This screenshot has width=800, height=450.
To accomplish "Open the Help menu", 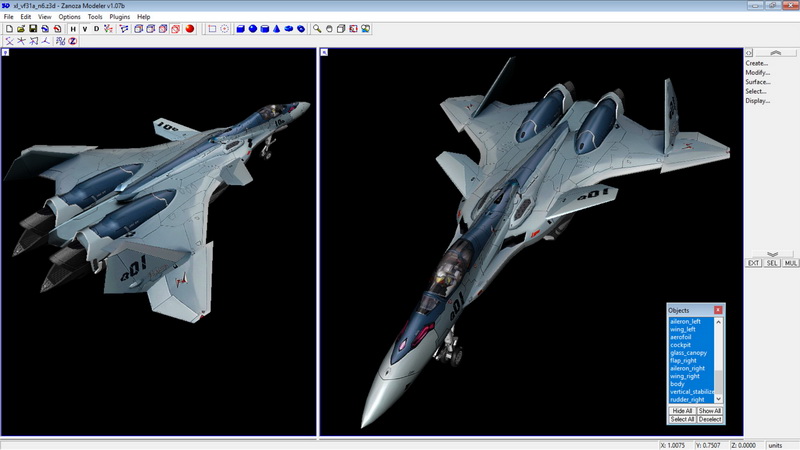I will 143,17.
